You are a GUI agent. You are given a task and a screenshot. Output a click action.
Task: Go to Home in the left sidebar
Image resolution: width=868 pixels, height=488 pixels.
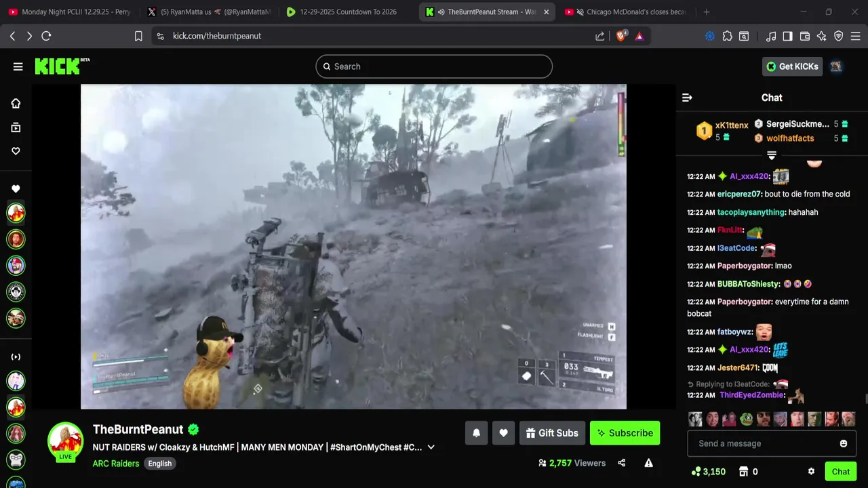[16, 103]
